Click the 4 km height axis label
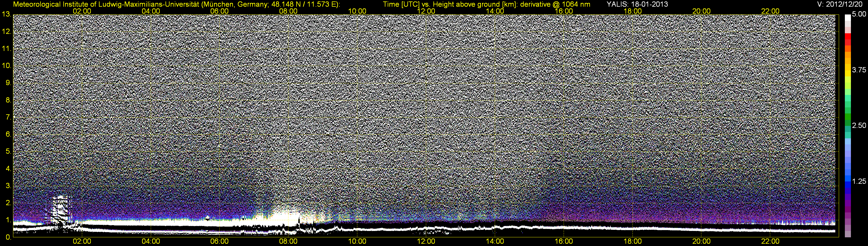Viewport: 868px width, 246px height. click(8, 168)
